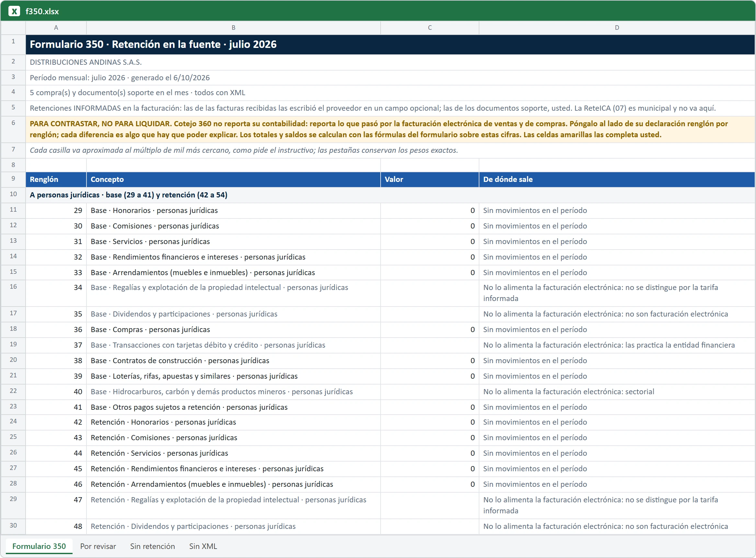The height and width of the screenshot is (558, 756).
Task: Click Base · Dividendos y participaciones cell
Action: pos(234,314)
